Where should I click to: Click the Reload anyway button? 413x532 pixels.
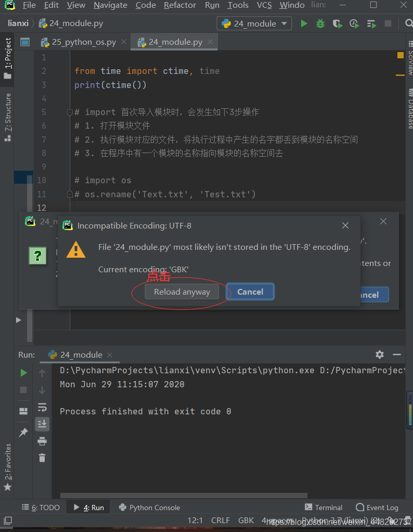[x=182, y=292]
